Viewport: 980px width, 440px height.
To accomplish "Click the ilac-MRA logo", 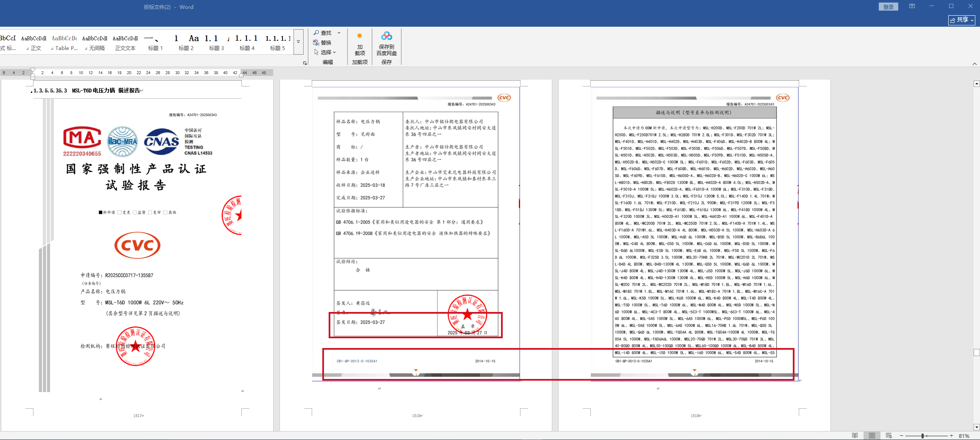I will tap(122, 142).
